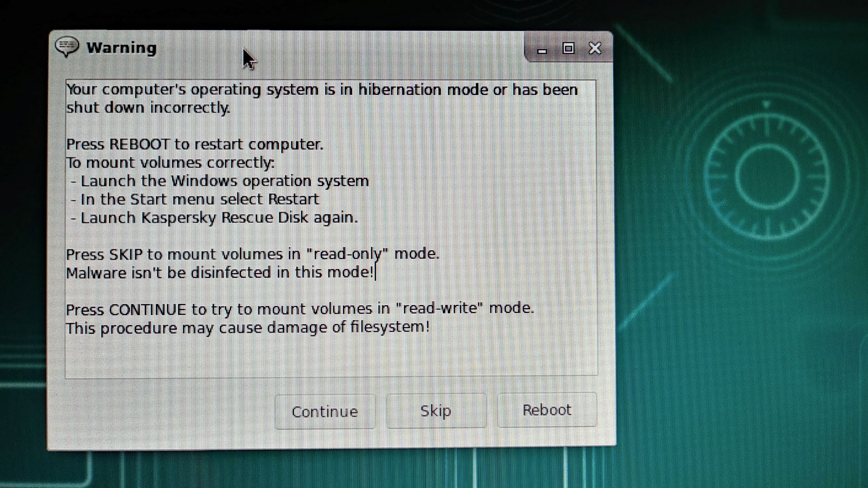Close the Warning dialog with X

pos(595,48)
